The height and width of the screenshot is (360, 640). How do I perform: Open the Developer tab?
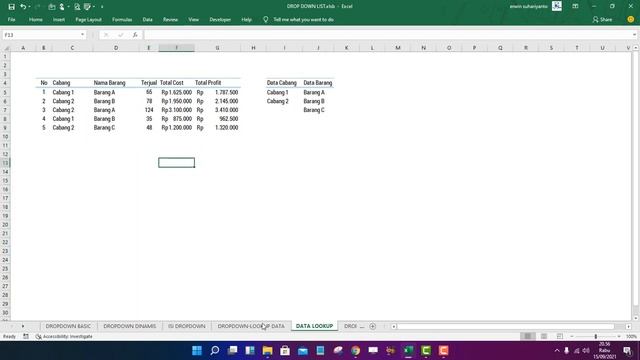220,20
